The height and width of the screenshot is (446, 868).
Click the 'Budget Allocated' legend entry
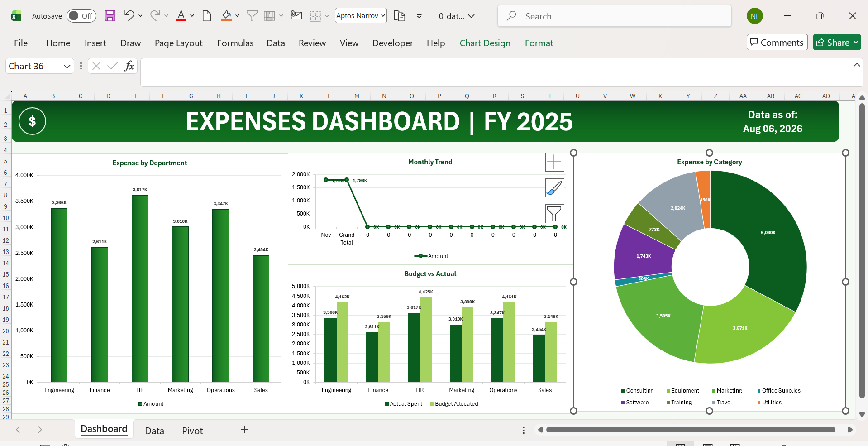[x=454, y=404]
